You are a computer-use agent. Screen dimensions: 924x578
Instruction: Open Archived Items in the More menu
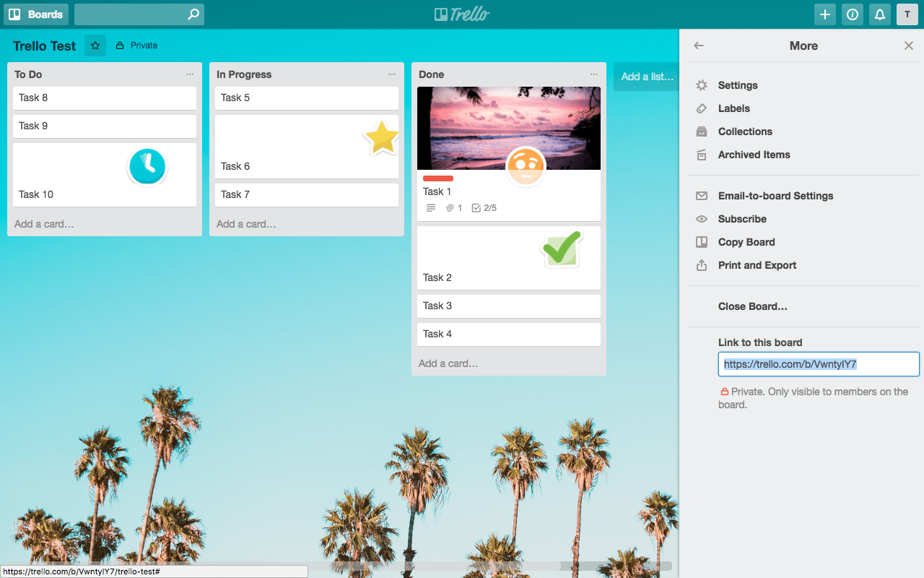click(754, 155)
